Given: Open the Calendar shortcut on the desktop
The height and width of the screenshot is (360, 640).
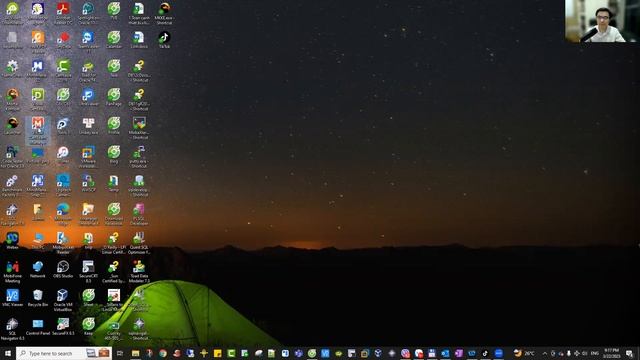Looking at the screenshot, I should click(114, 40).
